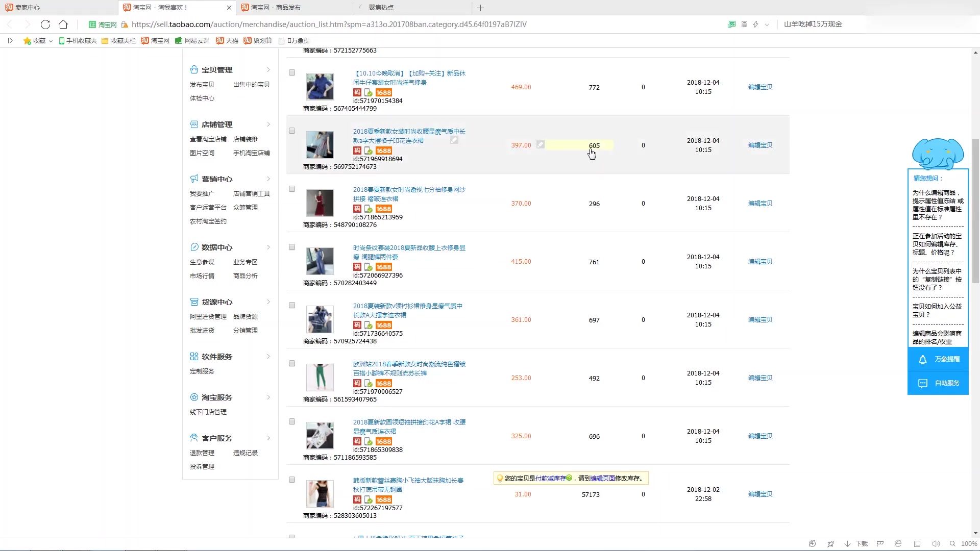Viewport: 980px width, 551px height.
Task: Expand the 软件服务 section arrow
Action: (268, 357)
